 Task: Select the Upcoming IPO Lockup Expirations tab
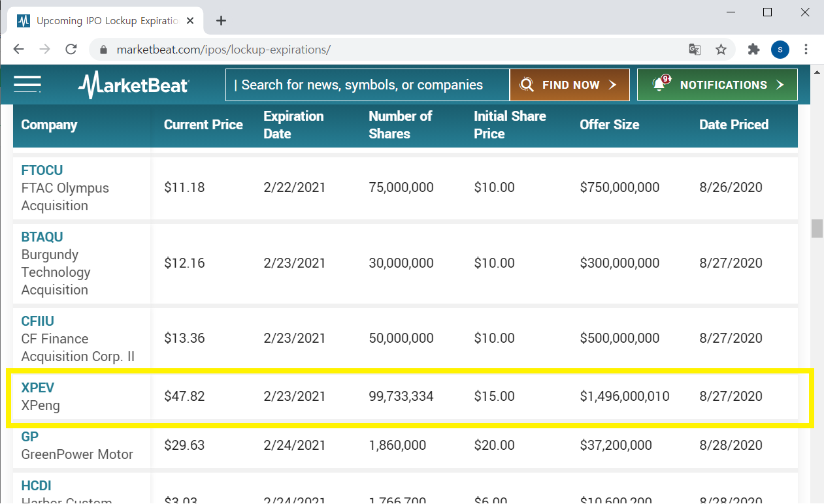tap(105, 21)
